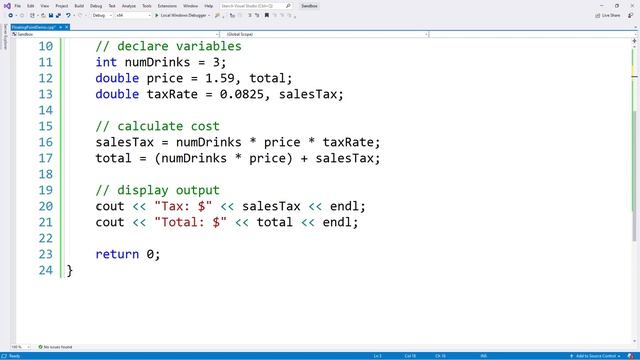
Task: Click Add to Source Control
Action: 595,356
